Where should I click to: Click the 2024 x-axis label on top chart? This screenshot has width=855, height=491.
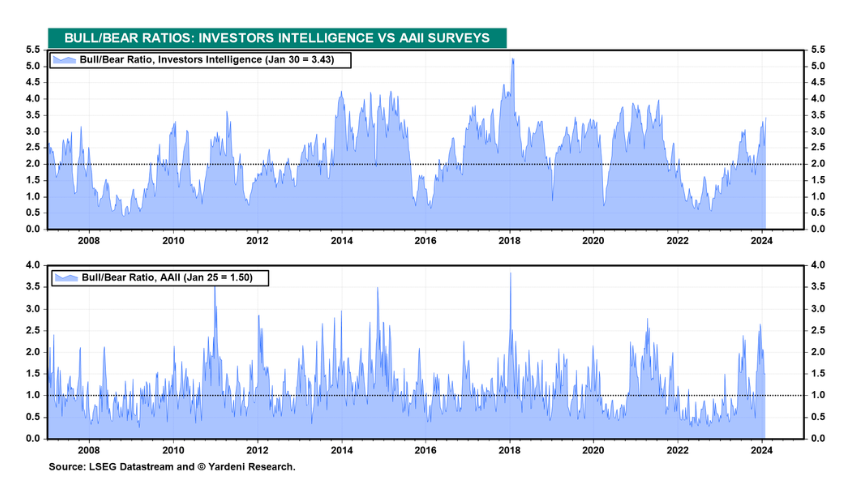761,240
